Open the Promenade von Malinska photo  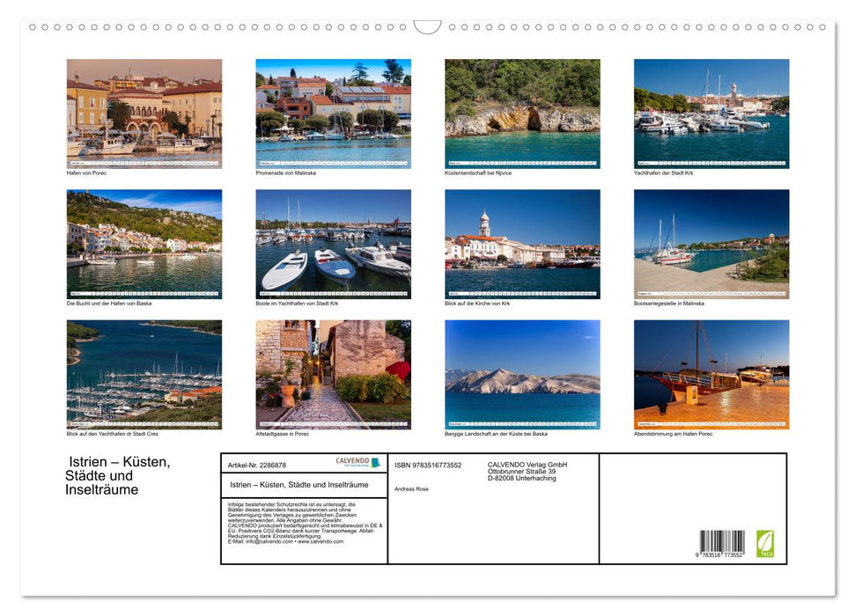point(333,114)
